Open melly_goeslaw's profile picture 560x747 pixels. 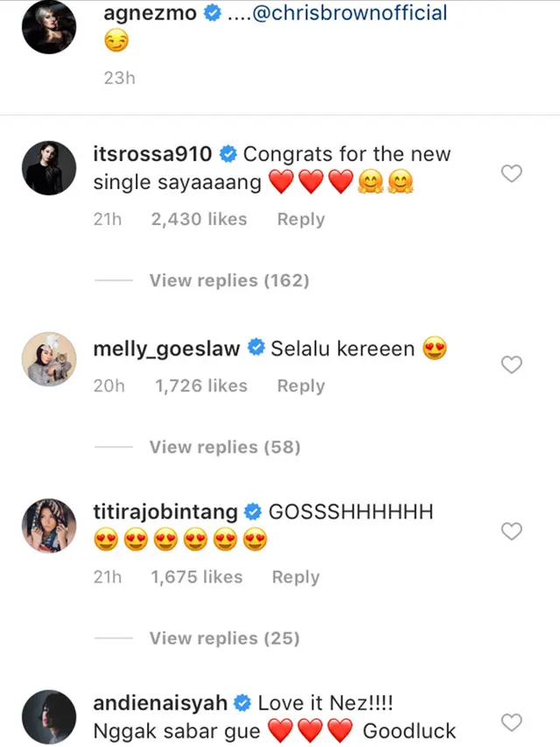(49, 359)
